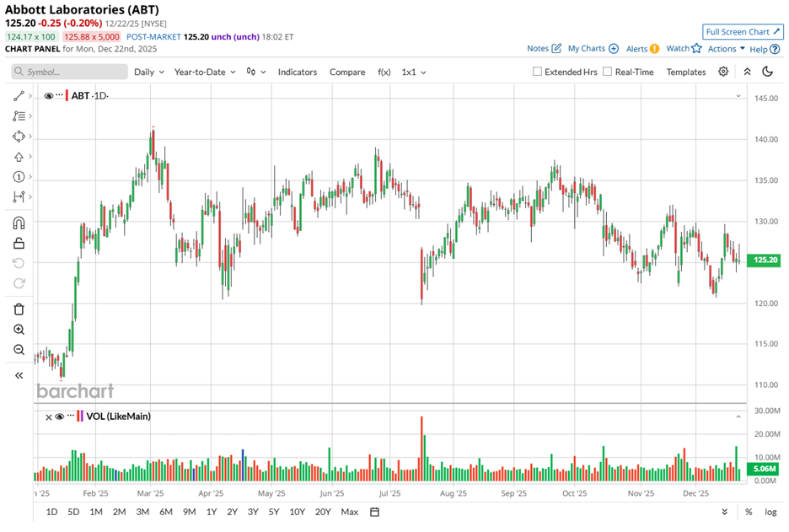Select the shapes drawing tool

[19, 137]
